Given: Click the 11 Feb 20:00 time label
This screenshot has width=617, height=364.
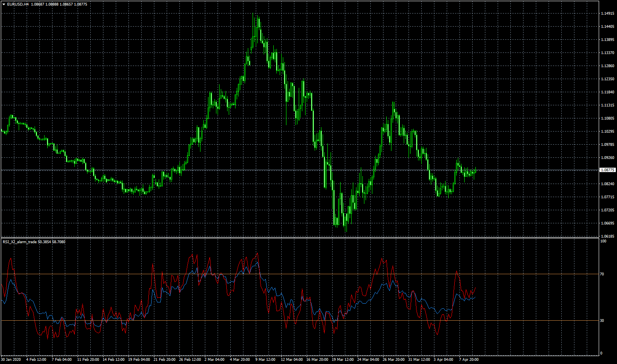Looking at the screenshot, I should click(88, 360).
